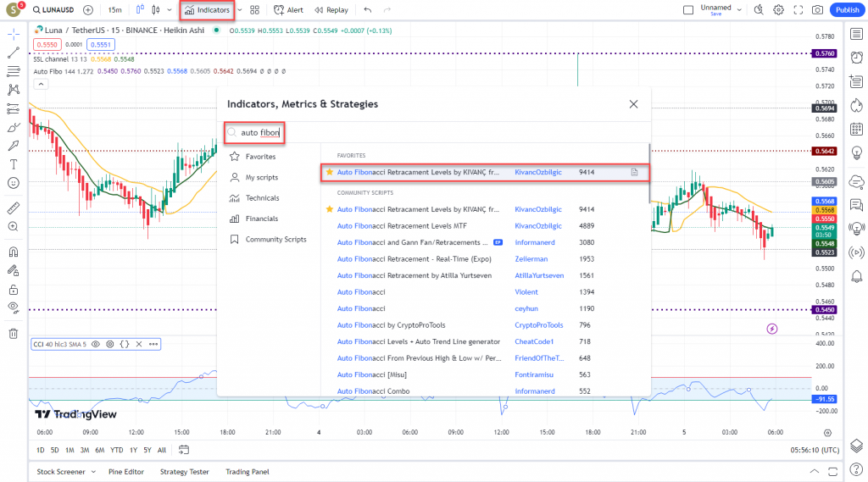Expand the chart type dropdown arrow
868x482 pixels.
click(170, 10)
